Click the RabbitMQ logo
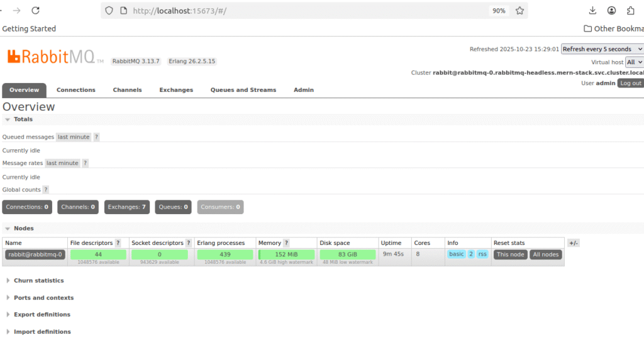644x340 pixels. 52,57
